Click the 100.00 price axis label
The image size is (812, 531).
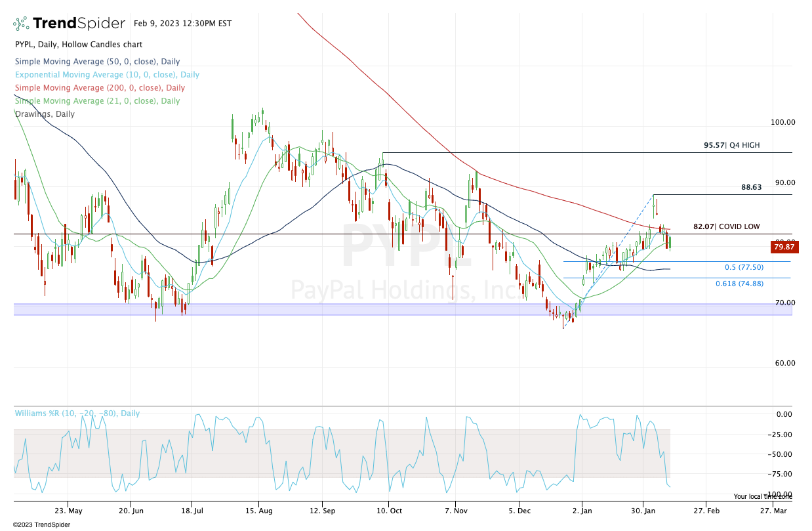783,122
